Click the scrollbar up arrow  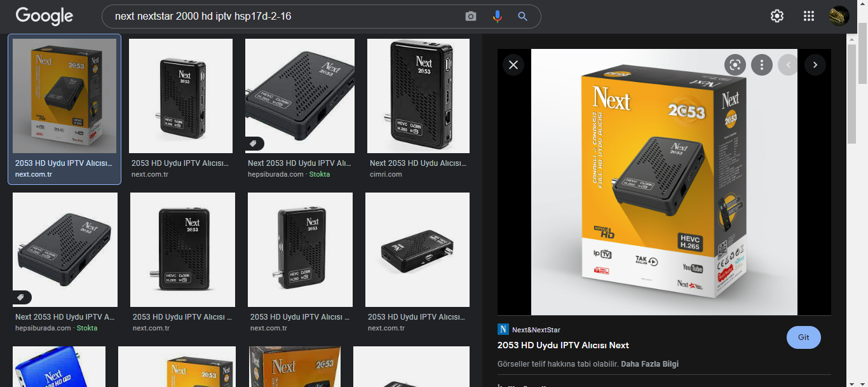tap(862, 5)
